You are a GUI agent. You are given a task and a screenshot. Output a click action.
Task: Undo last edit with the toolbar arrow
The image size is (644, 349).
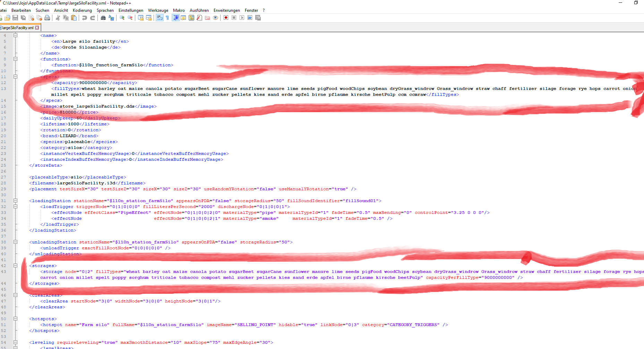[84, 18]
